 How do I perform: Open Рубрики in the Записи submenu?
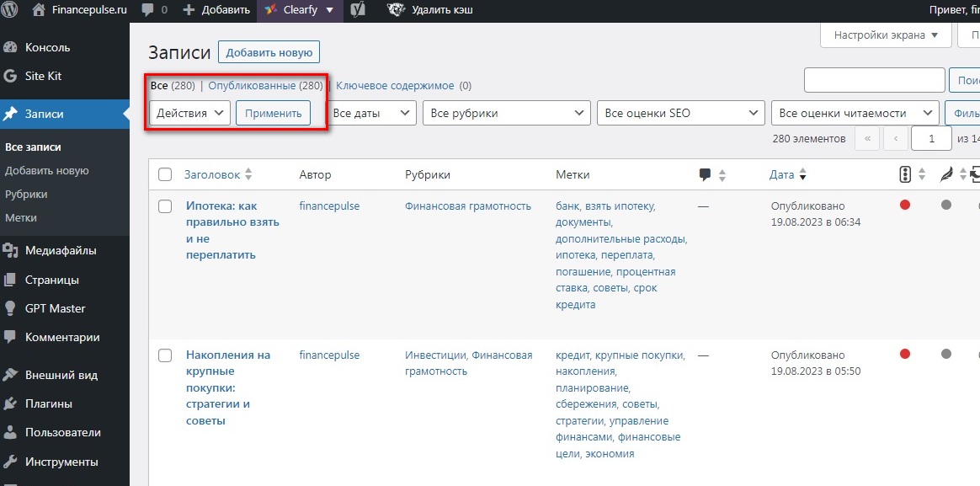point(26,194)
